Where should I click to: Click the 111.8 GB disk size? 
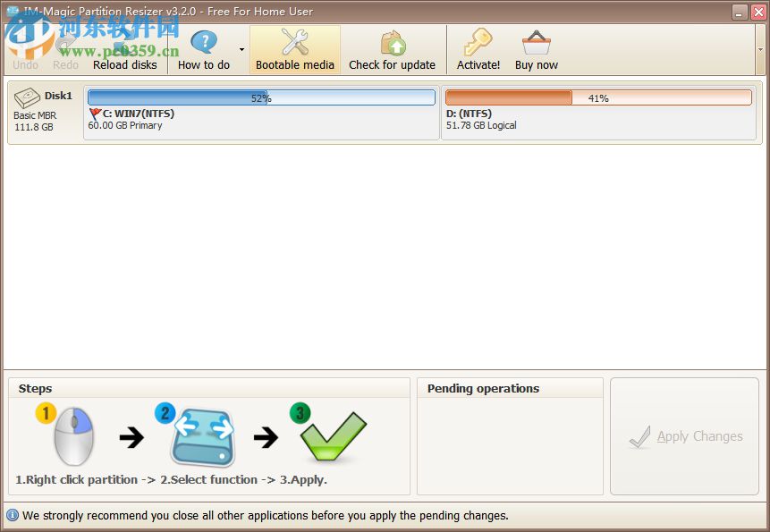tap(33, 127)
